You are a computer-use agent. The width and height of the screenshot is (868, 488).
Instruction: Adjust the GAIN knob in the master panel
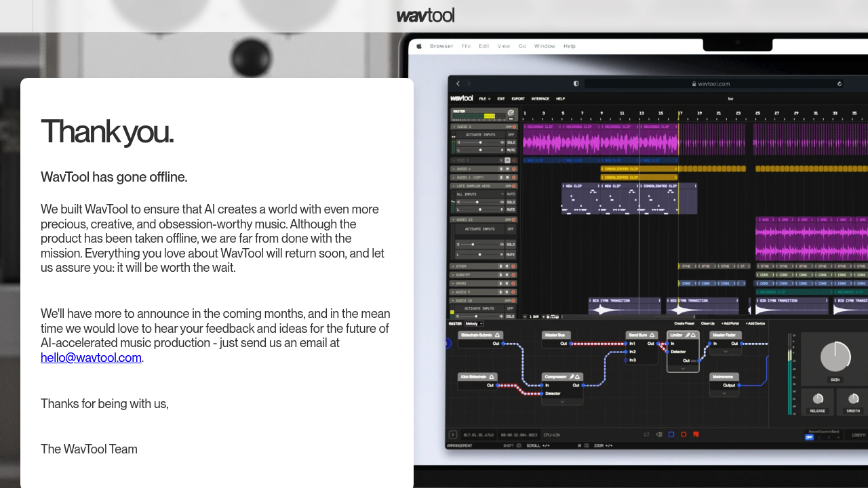[835, 354]
